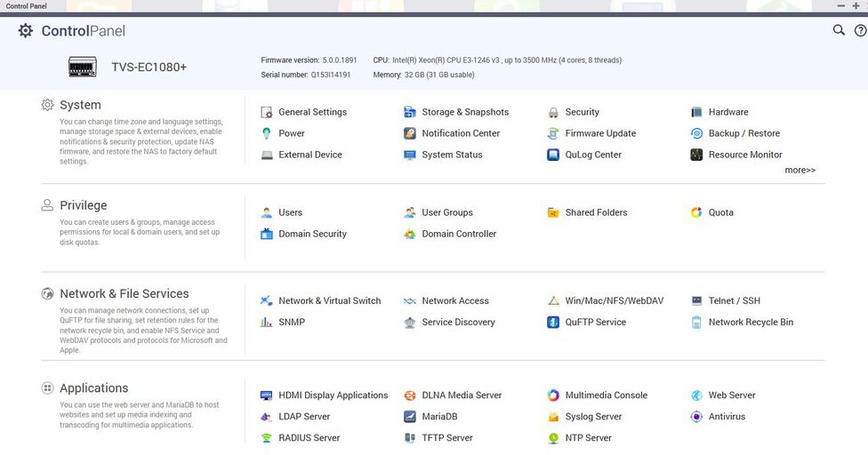Open Network & File Services category

124,293
